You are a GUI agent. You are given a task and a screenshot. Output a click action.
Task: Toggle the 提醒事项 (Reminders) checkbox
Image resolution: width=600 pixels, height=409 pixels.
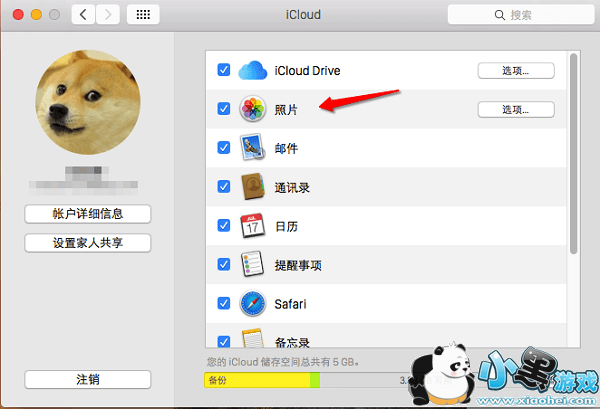[224, 264]
